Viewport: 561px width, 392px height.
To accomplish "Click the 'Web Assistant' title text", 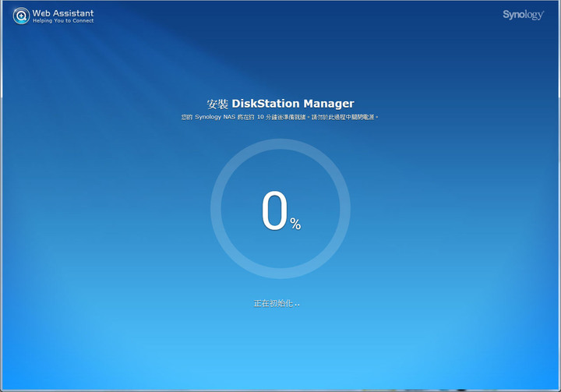I will click(x=63, y=13).
